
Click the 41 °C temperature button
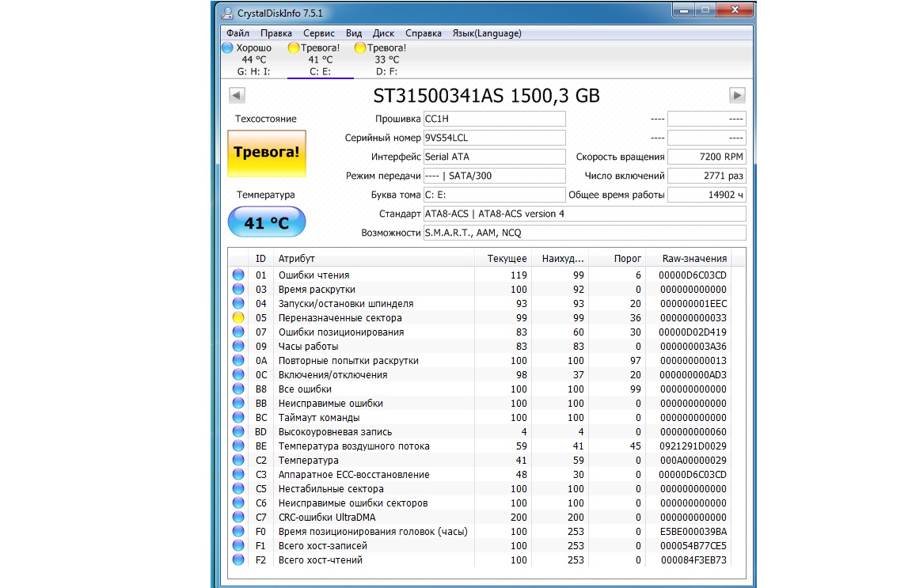pos(266,222)
